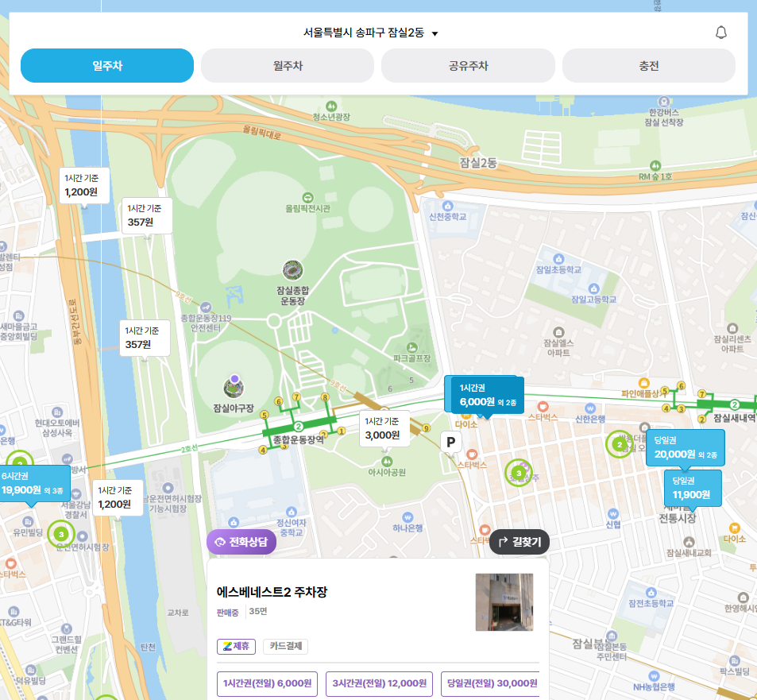Click the 잠전초등학교 school icon

click(651, 593)
